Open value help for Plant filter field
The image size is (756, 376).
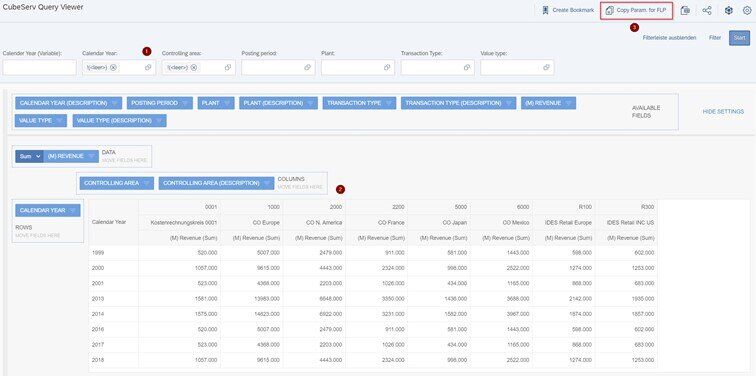coord(387,67)
